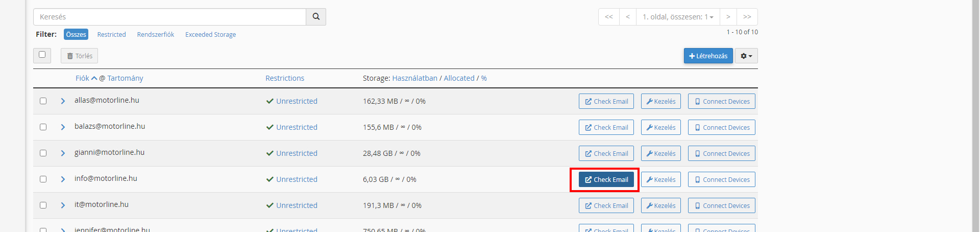Open the page selector dropdown
The image size is (980, 232).
pos(678,17)
